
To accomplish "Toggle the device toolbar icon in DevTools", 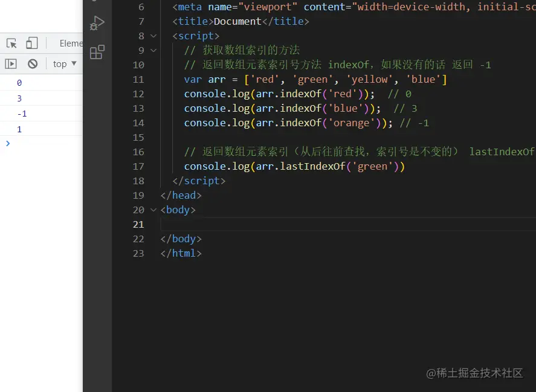I will coord(32,43).
